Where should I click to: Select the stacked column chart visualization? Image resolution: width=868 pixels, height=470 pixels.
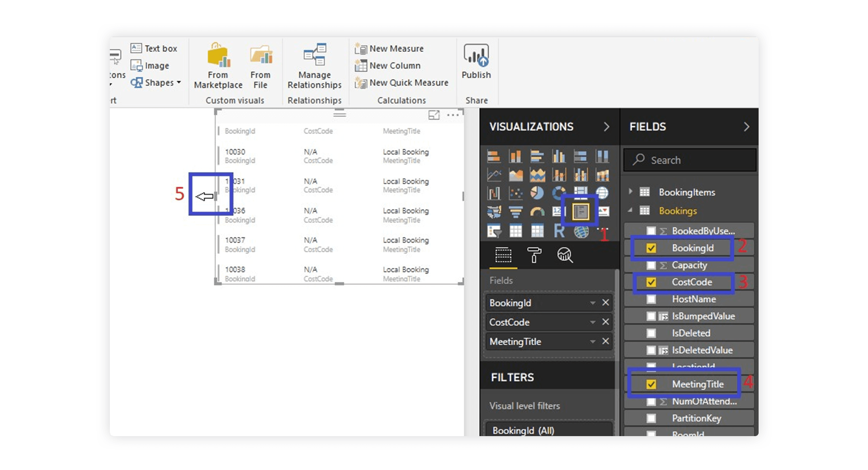click(515, 156)
